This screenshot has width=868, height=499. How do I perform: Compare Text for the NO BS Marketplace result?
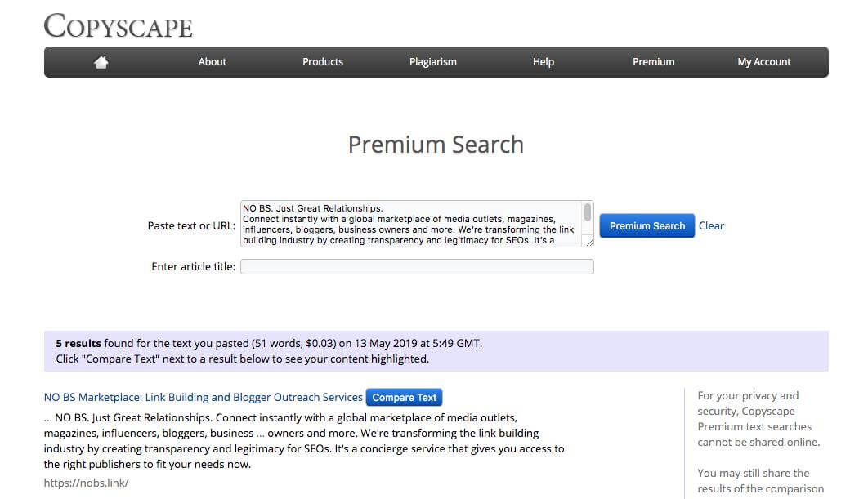pyautogui.click(x=404, y=397)
